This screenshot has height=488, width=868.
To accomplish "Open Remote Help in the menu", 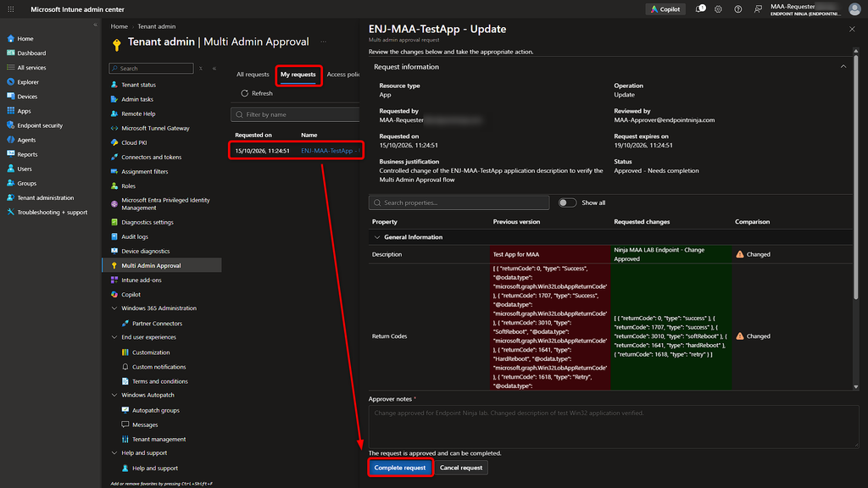I will pos(138,114).
